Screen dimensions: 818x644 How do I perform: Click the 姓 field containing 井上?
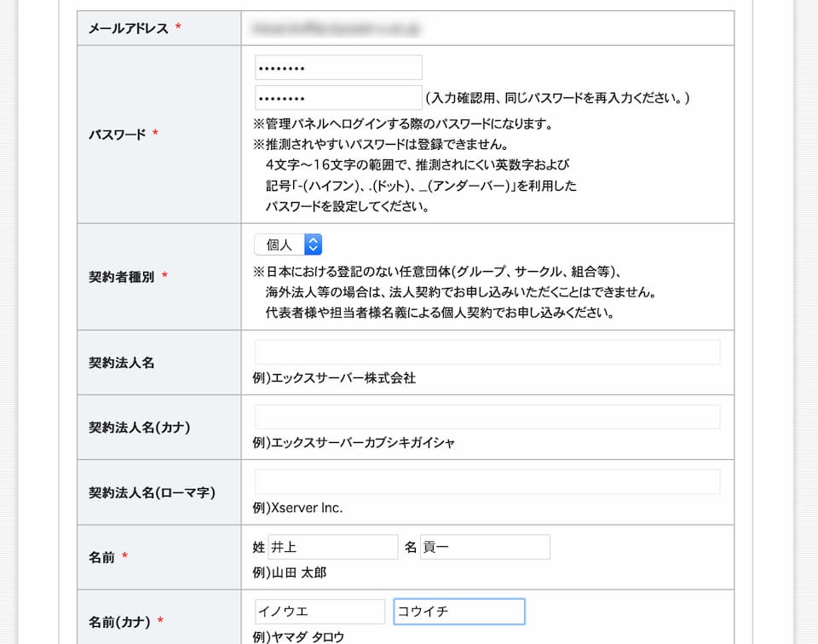tap(333, 547)
